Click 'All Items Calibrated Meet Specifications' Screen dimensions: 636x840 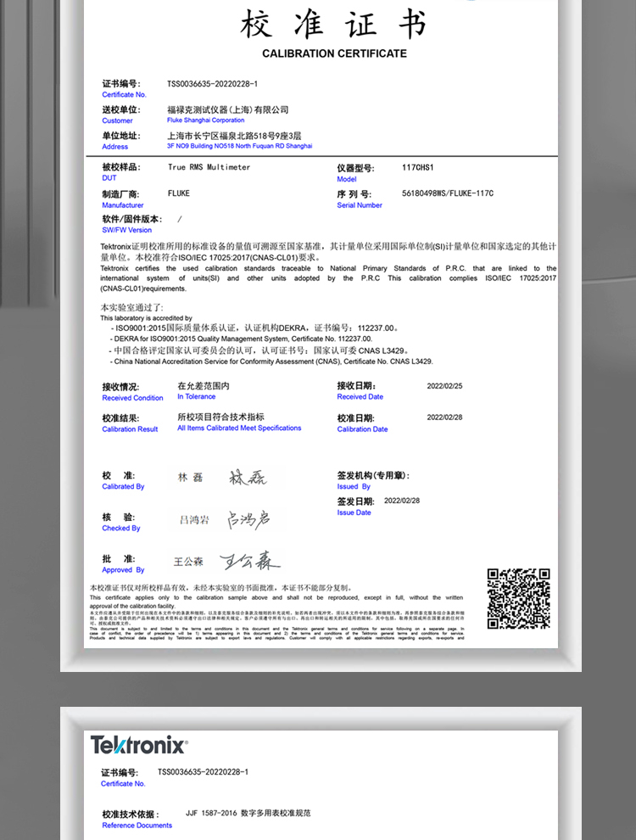(239, 428)
